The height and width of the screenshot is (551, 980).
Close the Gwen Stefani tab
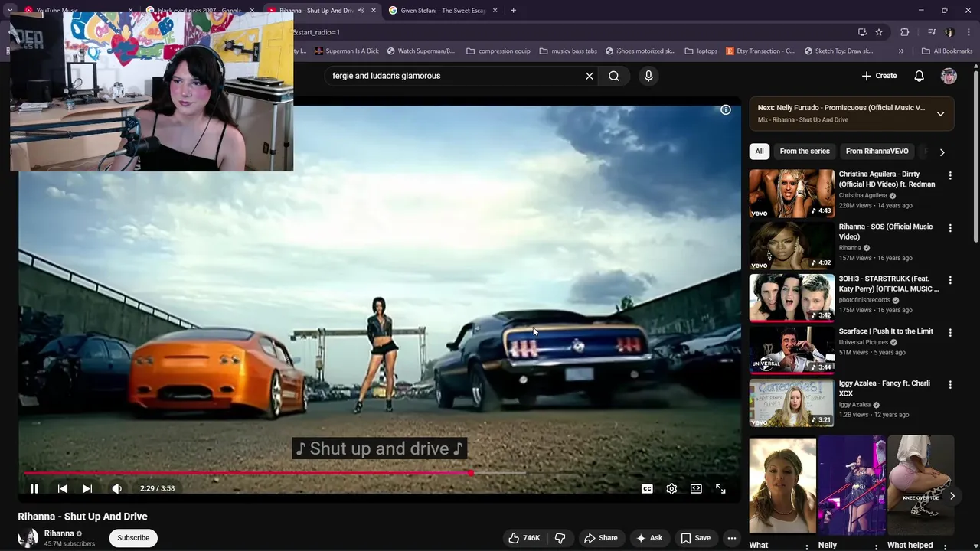(x=495, y=11)
